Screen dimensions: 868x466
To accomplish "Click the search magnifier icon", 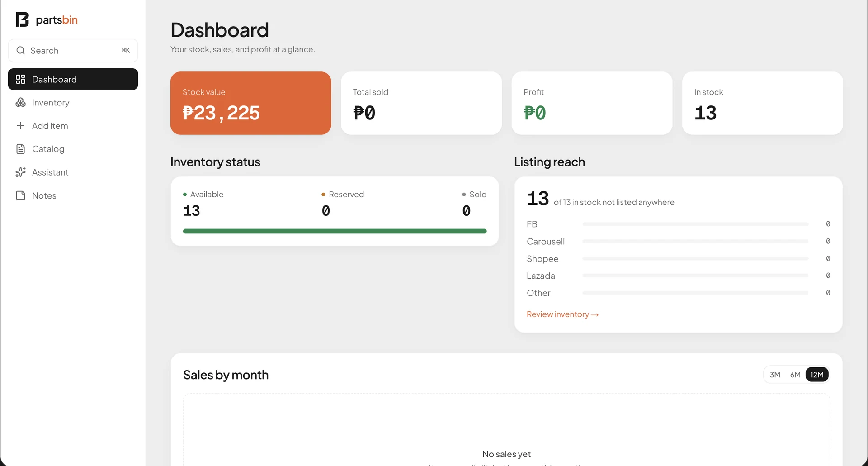I will [x=20, y=50].
